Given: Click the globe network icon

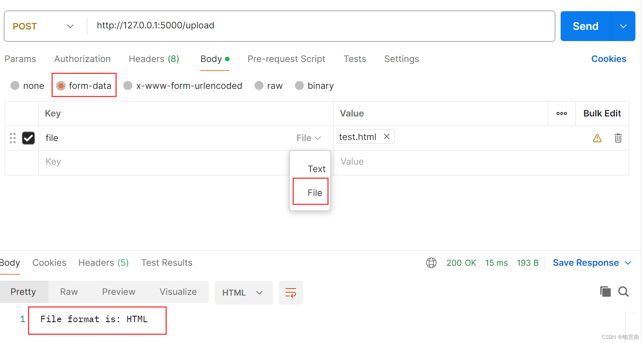Looking at the screenshot, I should pos(431,263).
